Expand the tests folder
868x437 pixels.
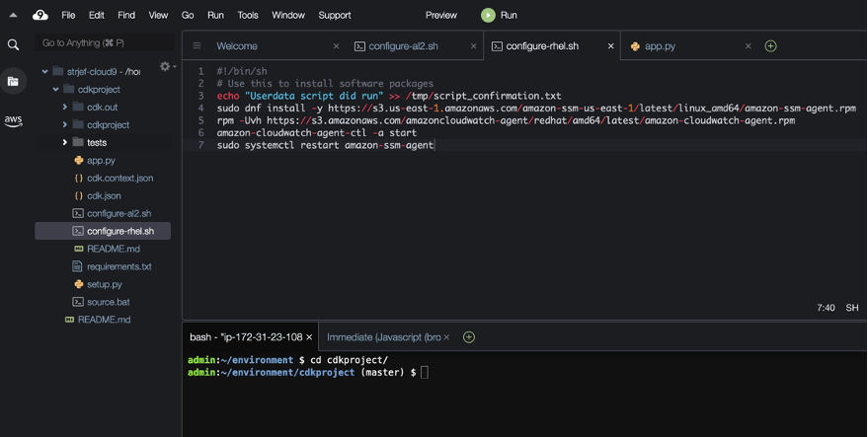pos(65,143)
